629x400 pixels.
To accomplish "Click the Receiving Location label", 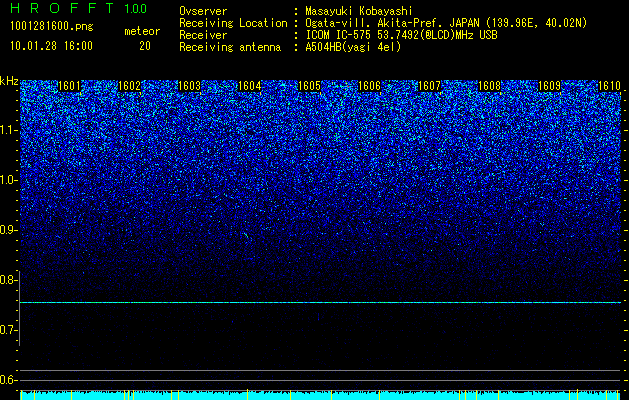I will (233, 23).
